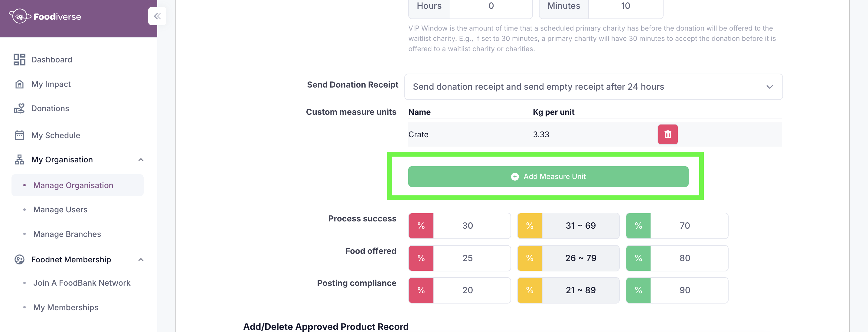Edit Food offered green threshold value 80
The height and width of the screenshot is (332, 868).
coord(684,258)
